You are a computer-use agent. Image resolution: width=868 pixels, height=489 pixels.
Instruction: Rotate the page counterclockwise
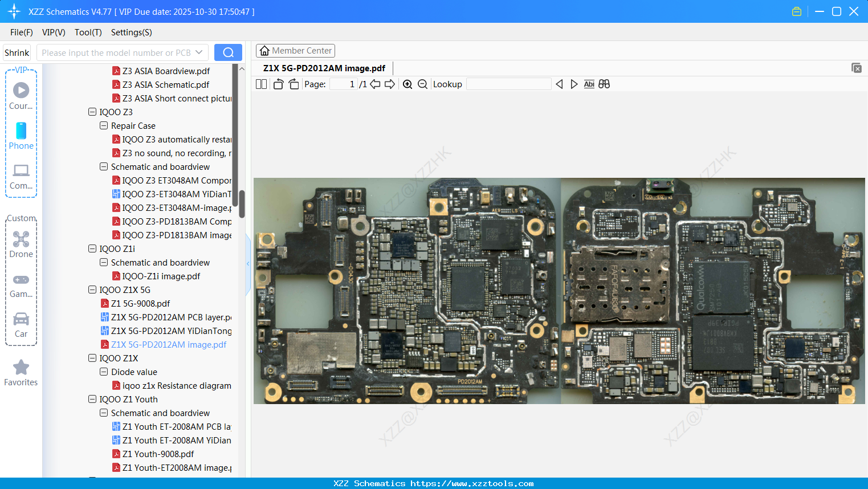click(x=278, y=84)
